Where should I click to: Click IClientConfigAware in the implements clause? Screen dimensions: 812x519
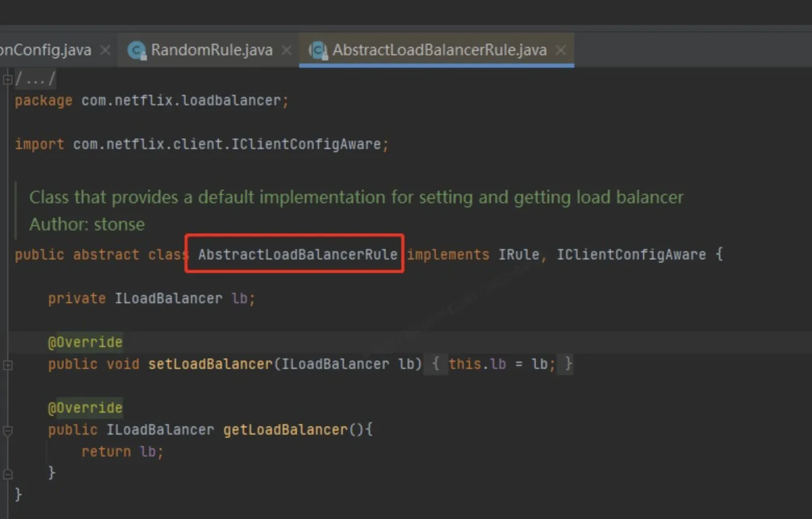click(631, 255)
